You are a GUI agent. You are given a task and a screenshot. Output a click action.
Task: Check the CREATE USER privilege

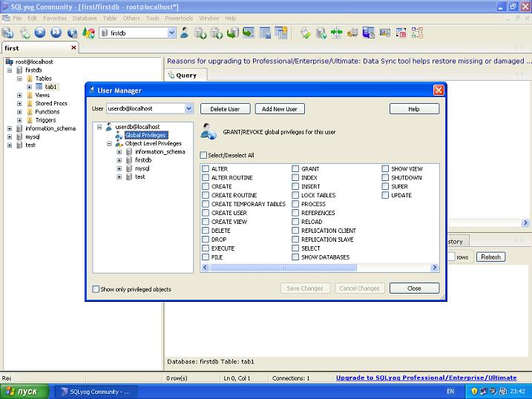point(206,213)
